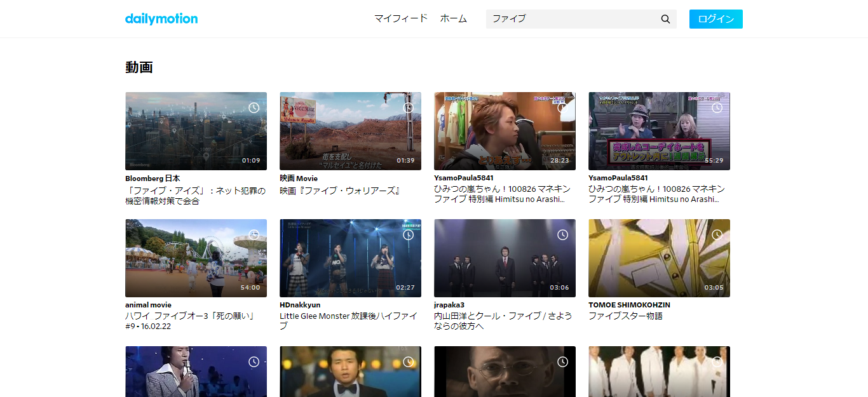Image resolution: width=868 pixels, height=397 pixels.
Task: Click the magnifying glass search icon
Action: 665,19
